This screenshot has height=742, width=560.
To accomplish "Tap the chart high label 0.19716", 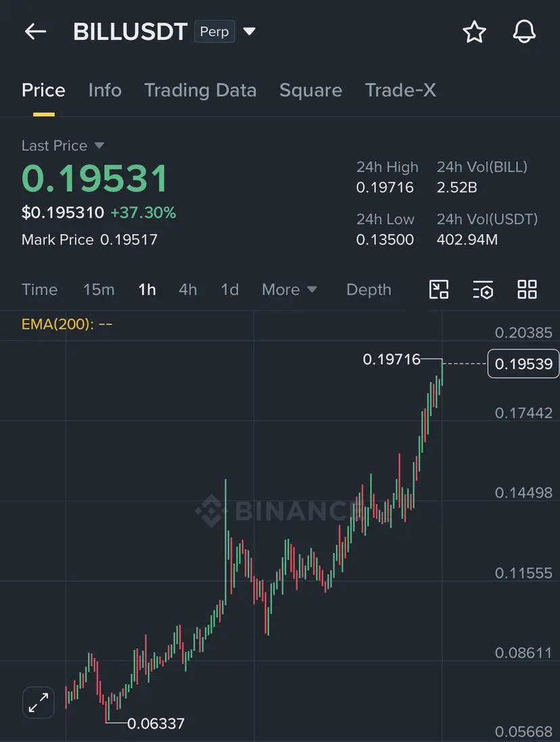I will click(392, 359).
